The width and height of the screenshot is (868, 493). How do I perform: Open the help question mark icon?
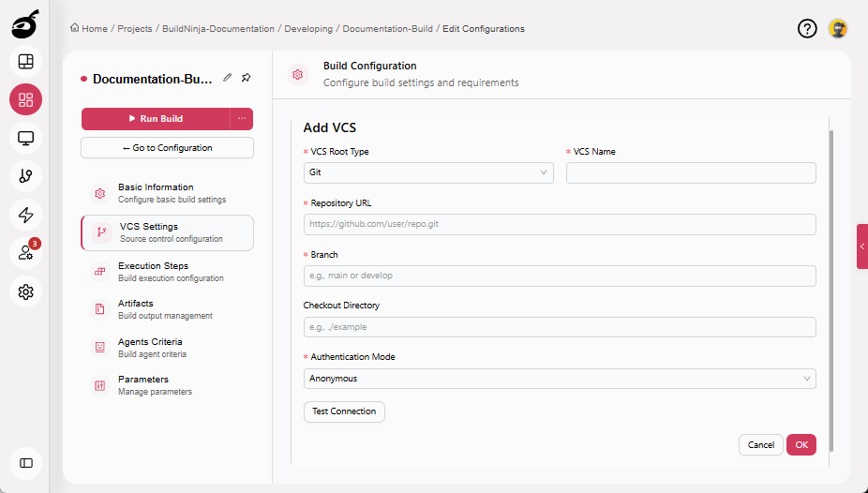807,28
